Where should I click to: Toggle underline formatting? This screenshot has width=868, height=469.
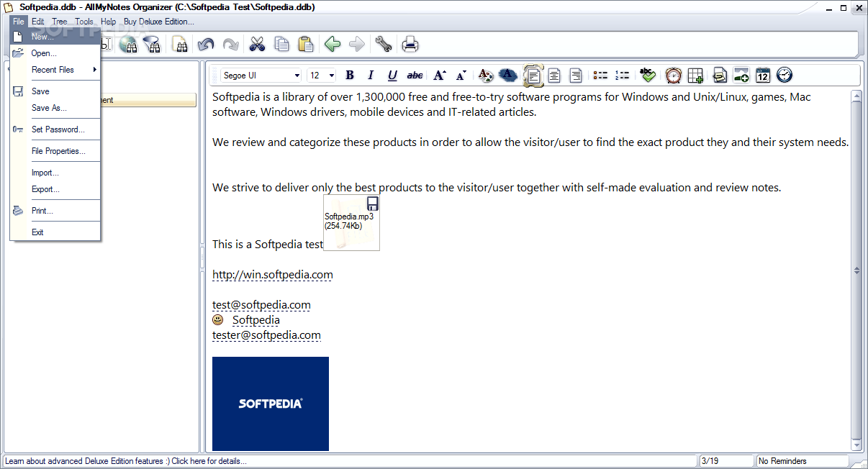[x=392, y=75]
